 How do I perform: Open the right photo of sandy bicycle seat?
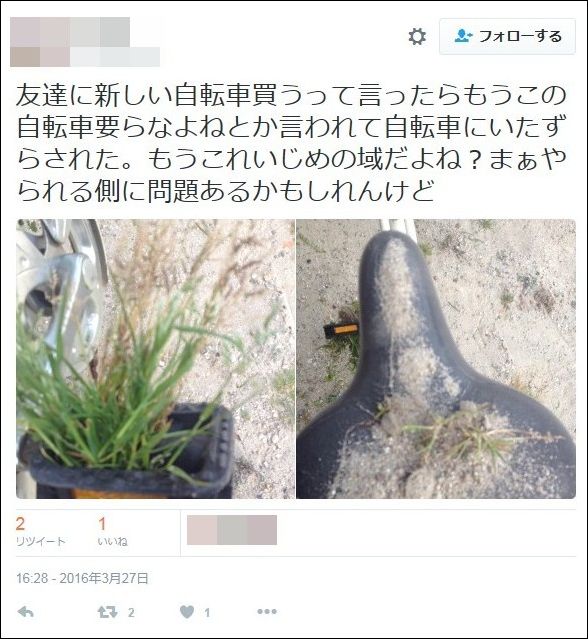pyautogui.click(x=436, y=359)
